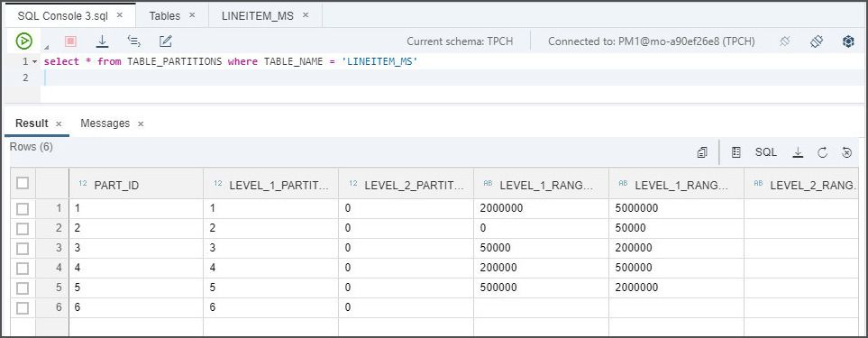Check the checkbox for row 4
The image size is (868, 338).
click(23, 269)
